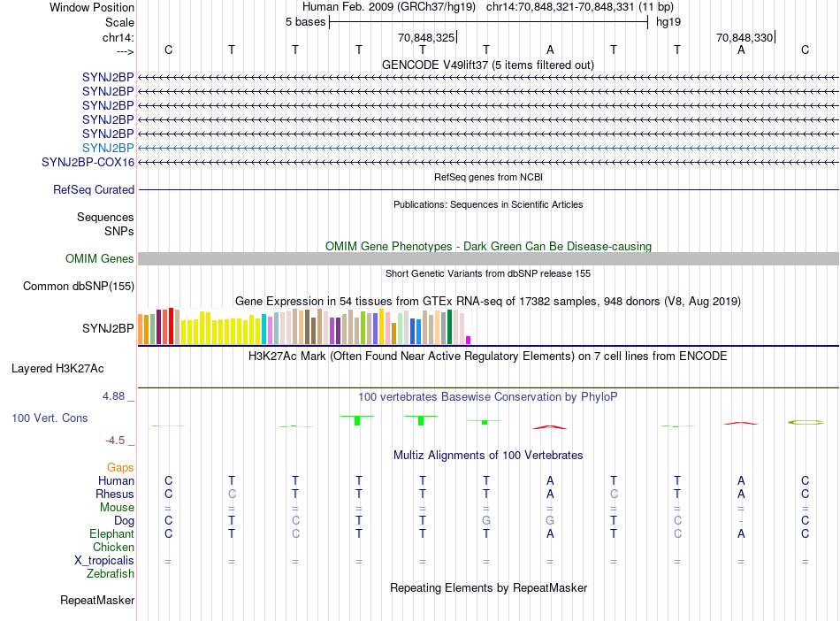This screenshot has height=621, width=840.
Task: Click the '5 bases' scale bar label
Action: click(305, 22)
